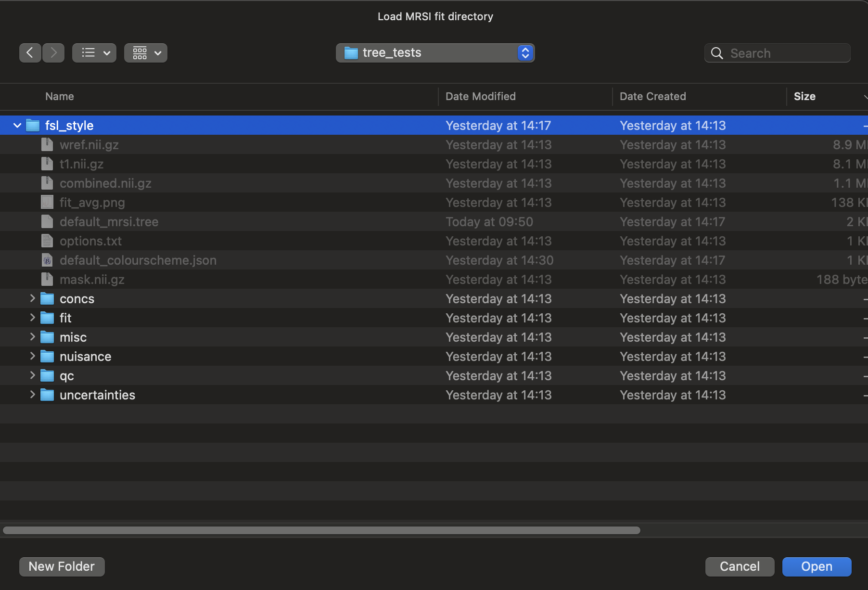Open the tree_tests location popup
The image size is (868, 590).
(x=435, y=53)
